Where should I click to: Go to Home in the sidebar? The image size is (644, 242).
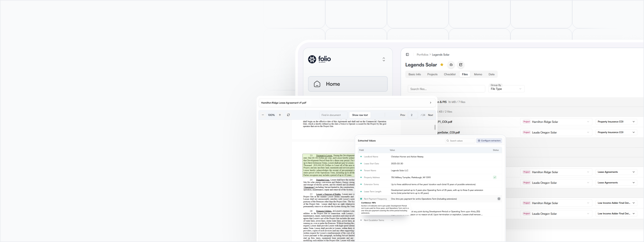(348, 84)
